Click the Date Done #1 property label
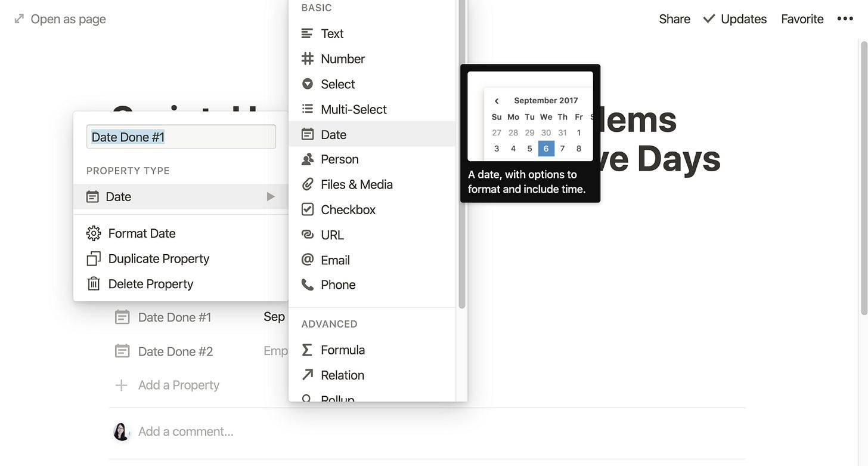This screenshot has height=466, width=868. pyautogui.click(x=175, y=317)
